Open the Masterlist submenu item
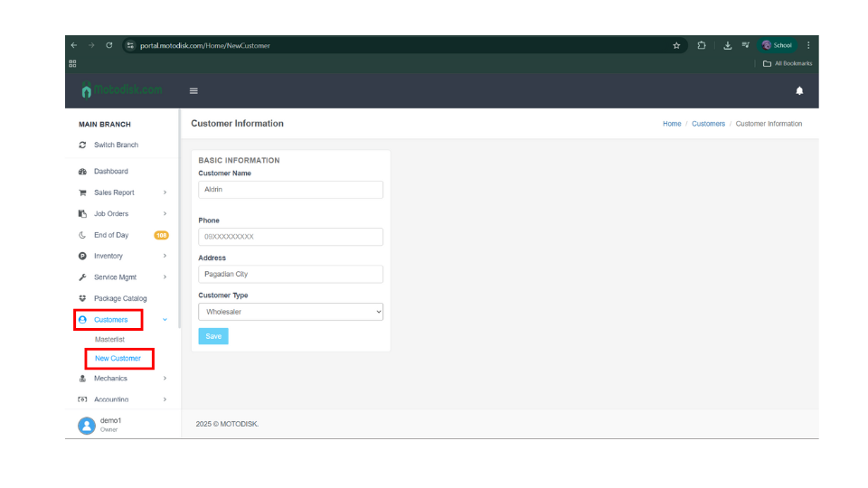 109,339
